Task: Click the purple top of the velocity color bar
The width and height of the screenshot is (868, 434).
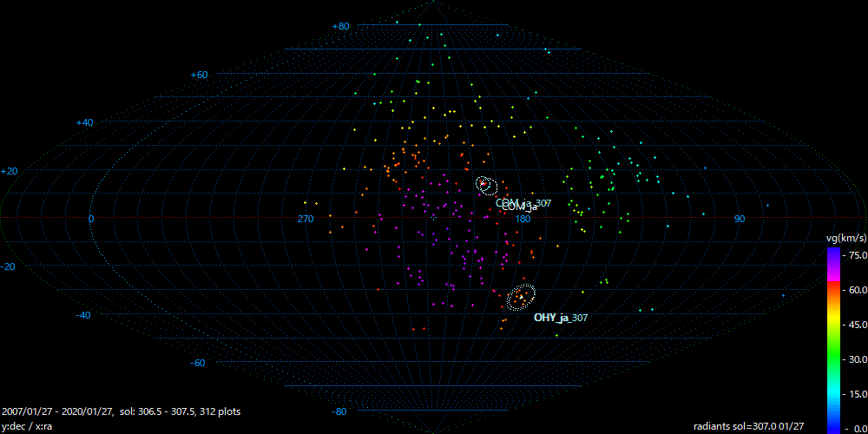Action: [x=833, y=253]
